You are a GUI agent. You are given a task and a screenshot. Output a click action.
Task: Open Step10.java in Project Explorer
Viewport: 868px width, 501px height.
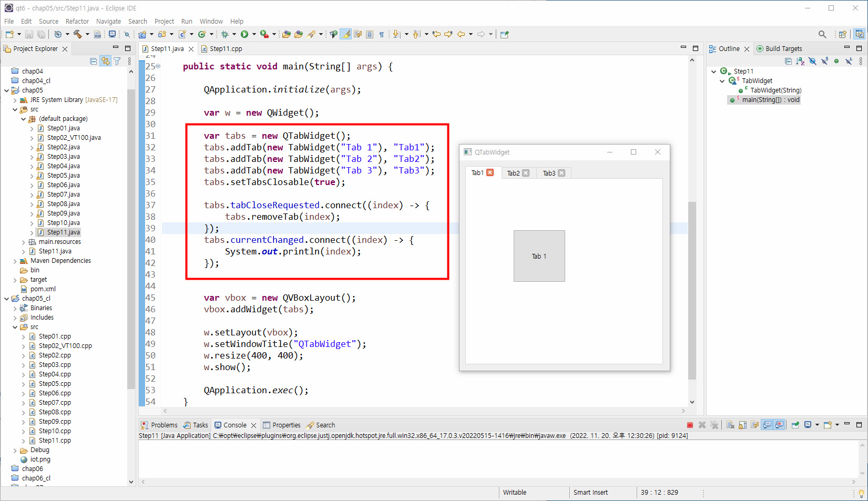63,223
